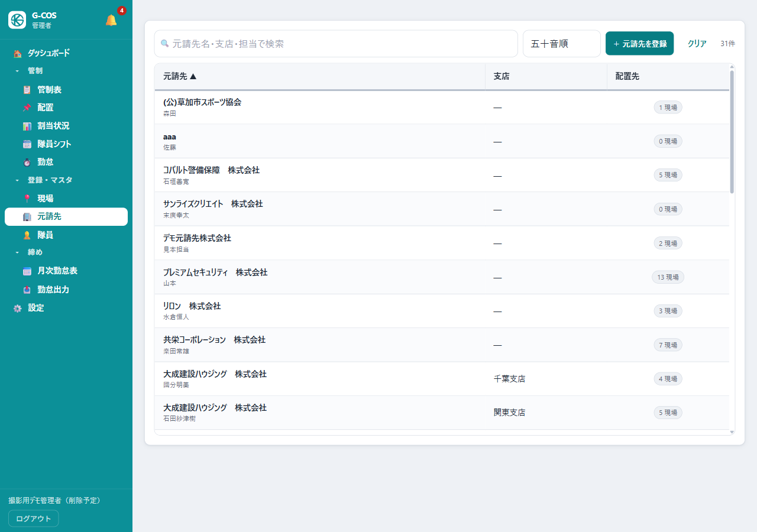Open 勤怠 stopwatch icon
This screenshot has height=532, width=757.
(x=27, y=162)
